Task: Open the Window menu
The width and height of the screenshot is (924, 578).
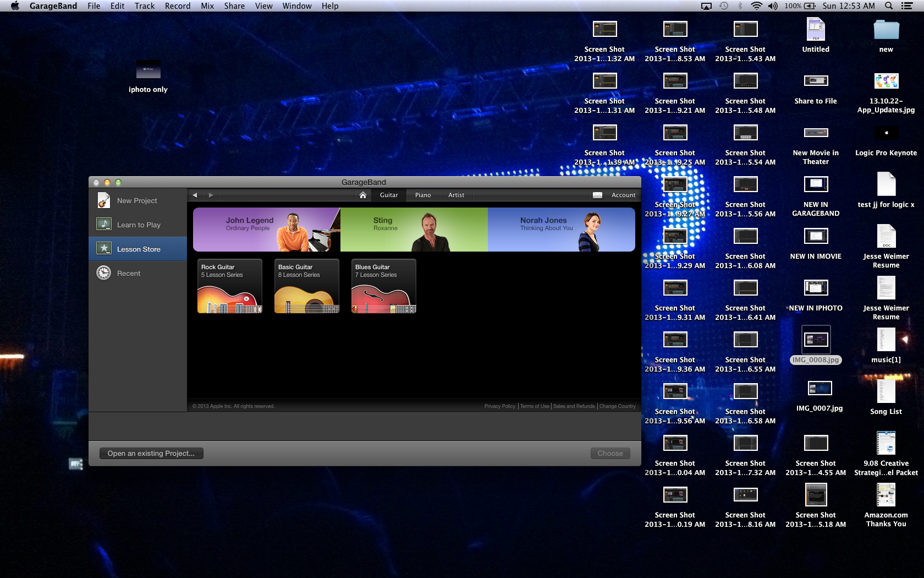Action: (x=297, y=6)
